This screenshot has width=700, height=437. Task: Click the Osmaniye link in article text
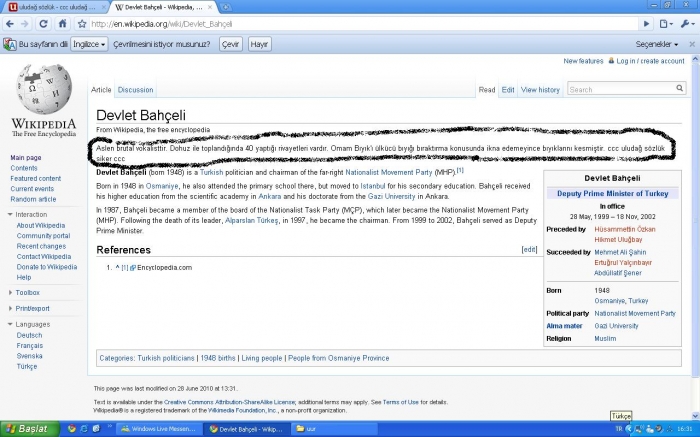(162, 186)
